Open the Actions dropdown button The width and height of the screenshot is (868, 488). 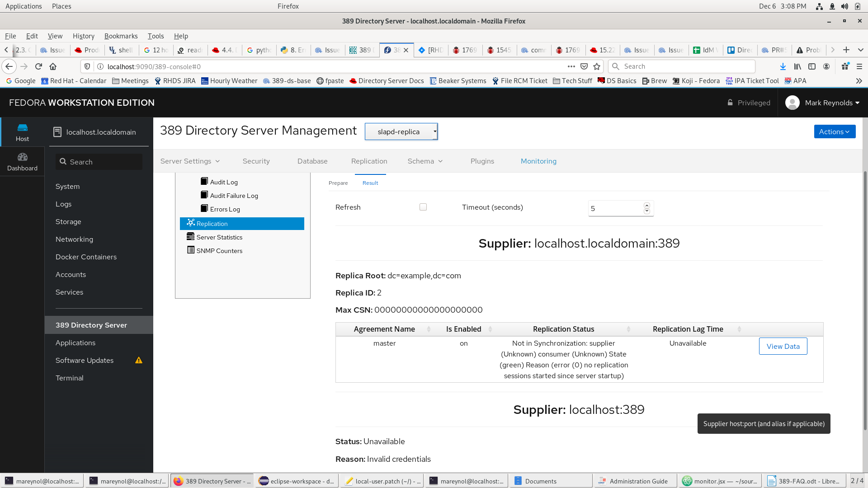(x=835, y=131)
